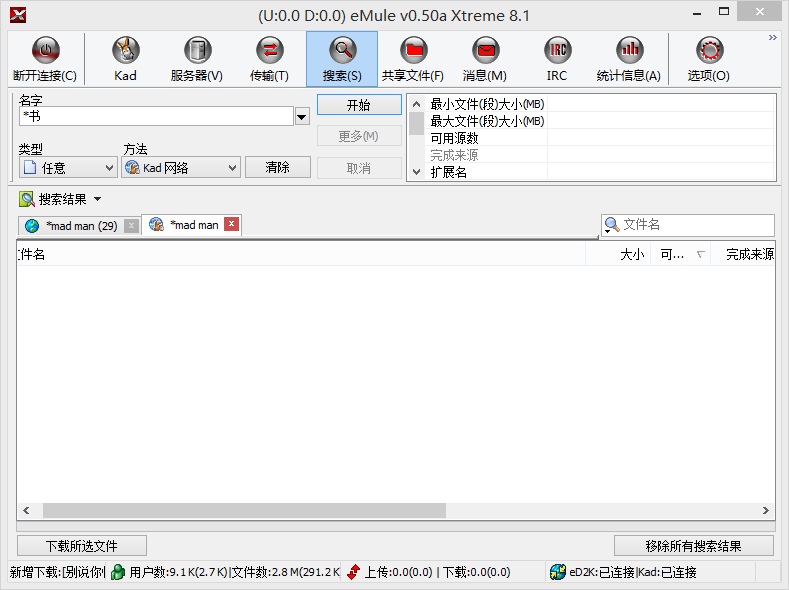Click the toolbar overflow chevron

(772, 38)
